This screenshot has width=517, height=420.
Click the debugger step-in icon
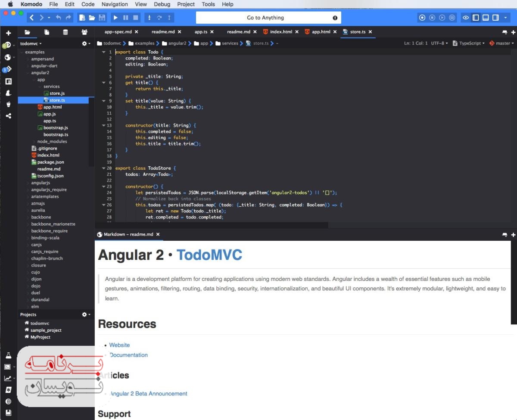click(x=149, y=18)
